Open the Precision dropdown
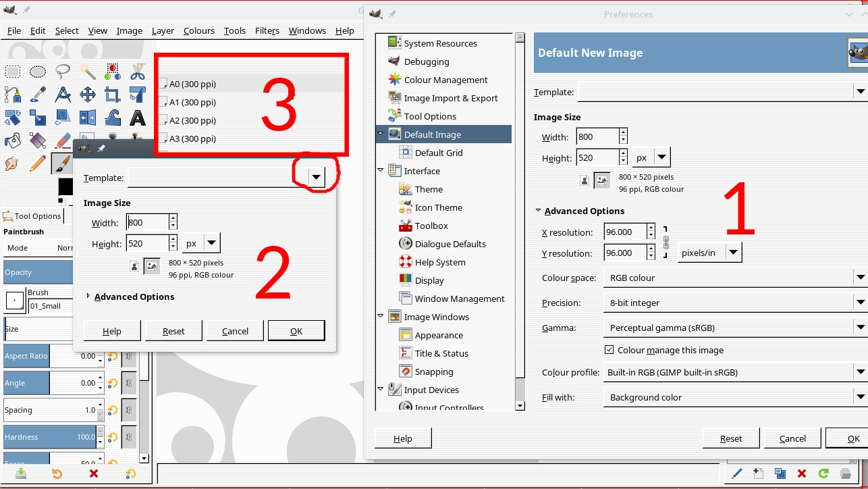The image size is (868, 489). click(735, 303)
